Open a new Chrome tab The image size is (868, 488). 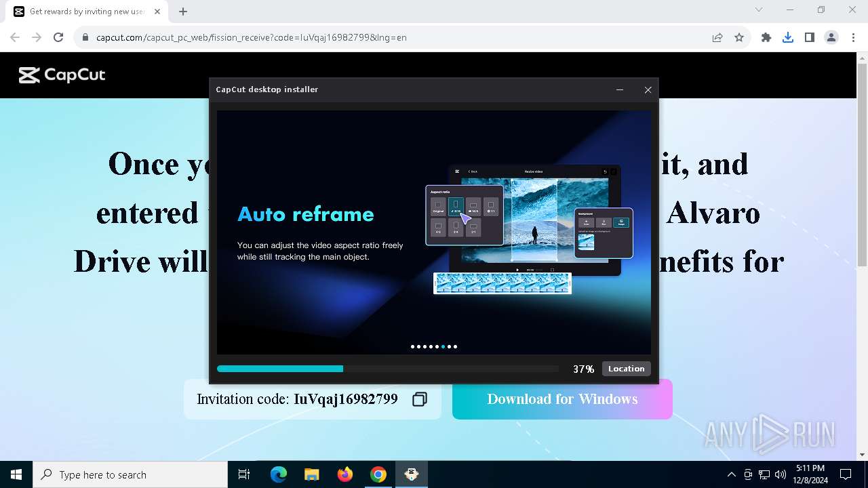coord(183,12)
